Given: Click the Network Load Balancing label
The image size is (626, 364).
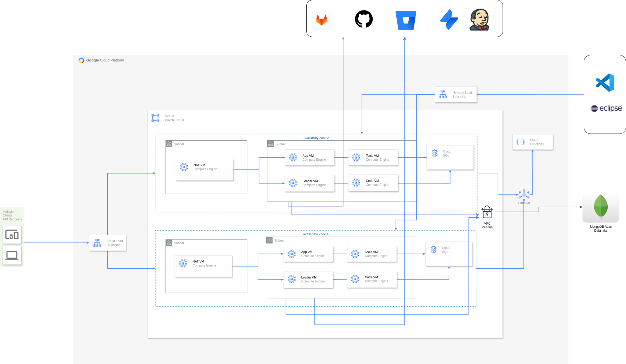Looking at the screenshot, I should click(x=462, y=94).
